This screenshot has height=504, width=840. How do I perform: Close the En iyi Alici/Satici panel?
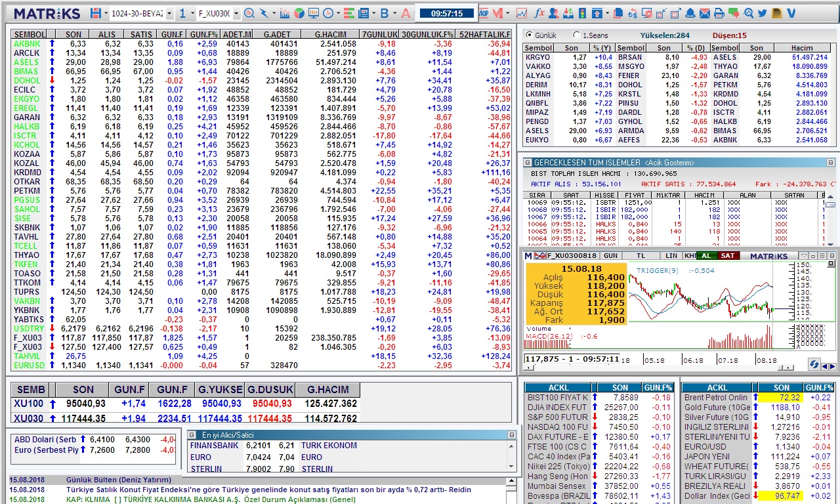[x=511, y=434]
